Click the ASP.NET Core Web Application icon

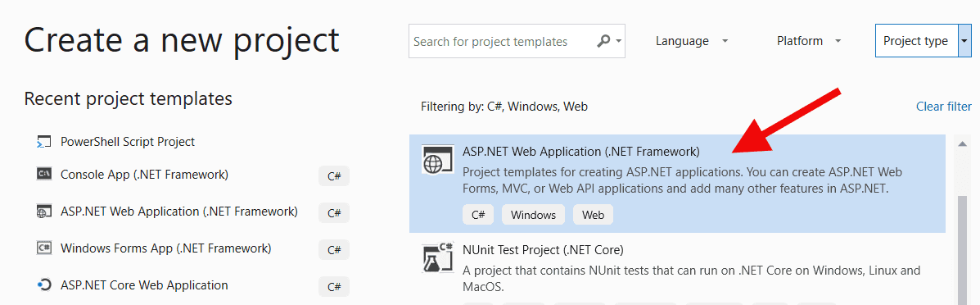pyautogui.click(x=43, y=285)
